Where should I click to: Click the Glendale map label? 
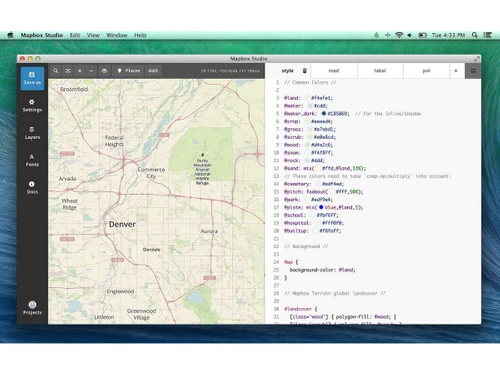[x=151, y=249]
